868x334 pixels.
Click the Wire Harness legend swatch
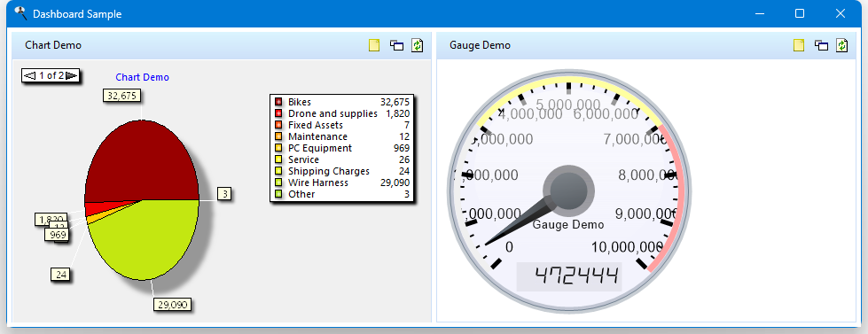(278, 183)
